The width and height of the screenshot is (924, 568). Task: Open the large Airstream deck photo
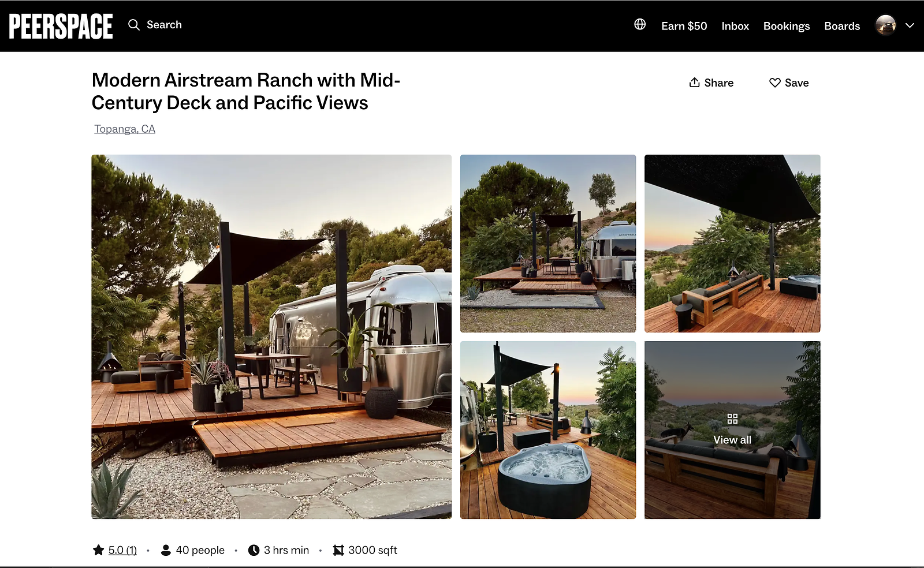tap(271, 337)
